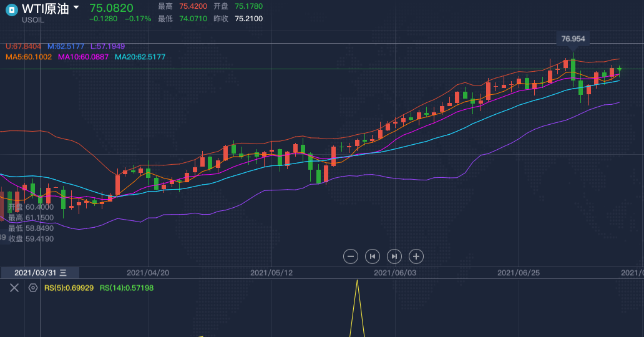Skip chart to the earliest candles
The height and width of the screenshot is (337, 644).
click(373, 256)
